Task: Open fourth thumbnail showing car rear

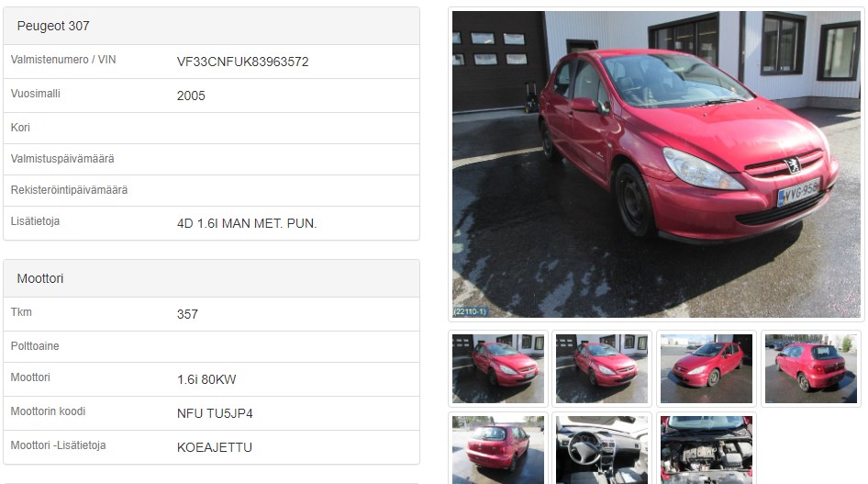Action: 810,368
